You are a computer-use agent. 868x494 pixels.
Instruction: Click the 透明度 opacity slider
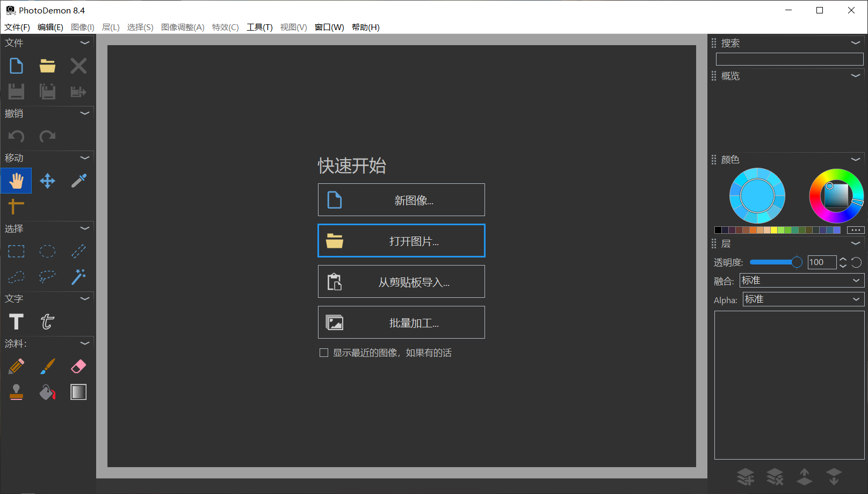pos(776,262)
